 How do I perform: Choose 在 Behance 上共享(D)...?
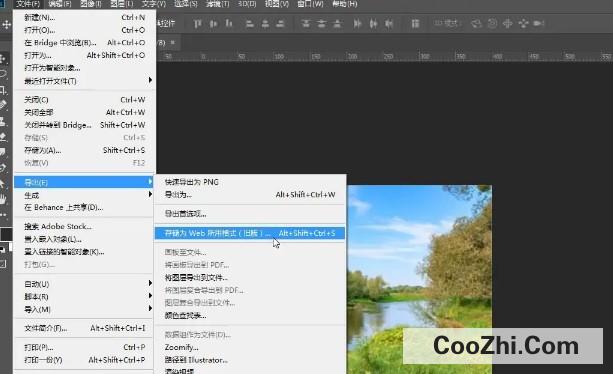point(84,208)
